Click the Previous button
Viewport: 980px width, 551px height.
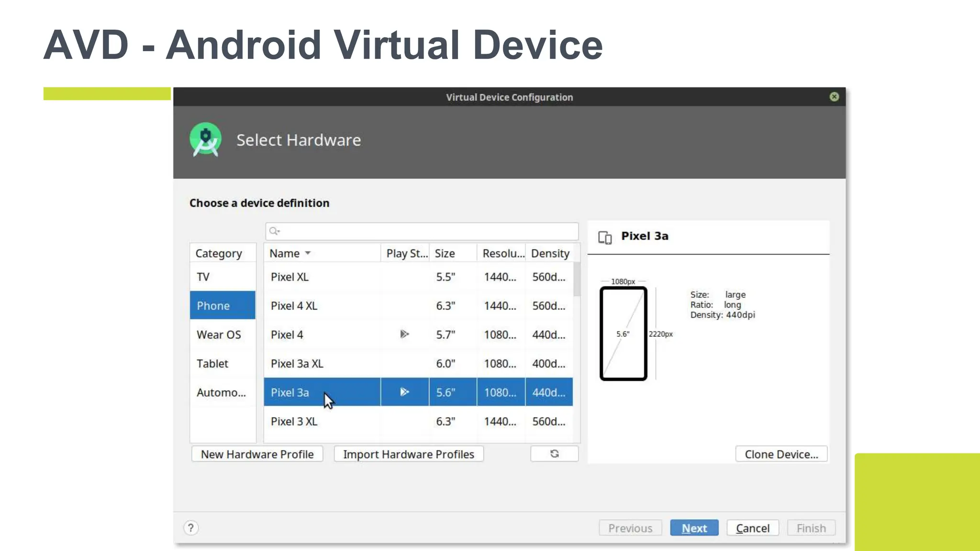click(x=630, y=528)
